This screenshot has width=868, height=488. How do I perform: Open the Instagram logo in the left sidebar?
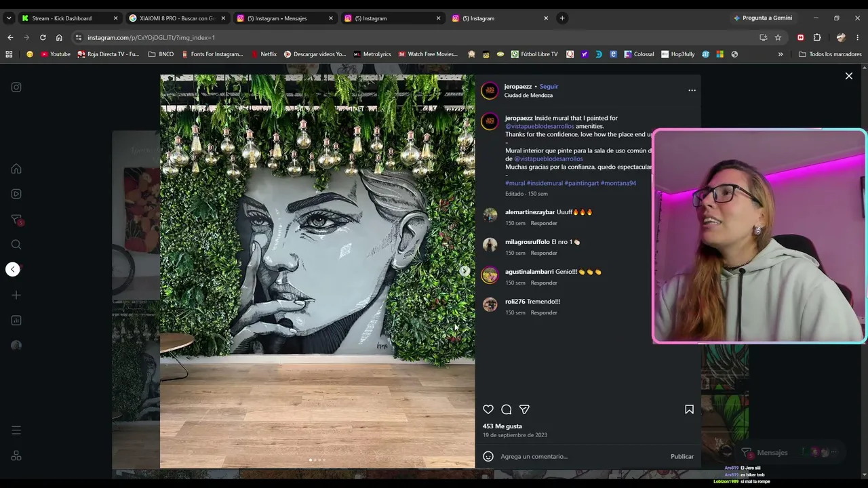point(16,87)
